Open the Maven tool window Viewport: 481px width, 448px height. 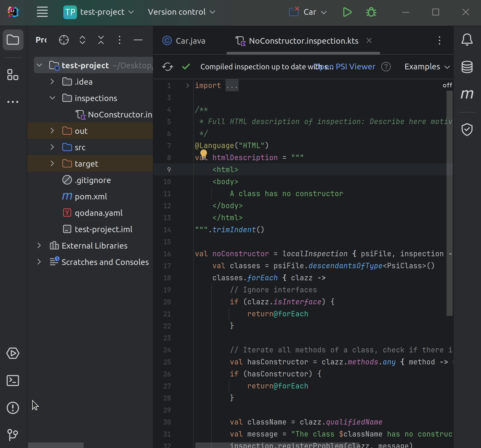click(467, 94)
